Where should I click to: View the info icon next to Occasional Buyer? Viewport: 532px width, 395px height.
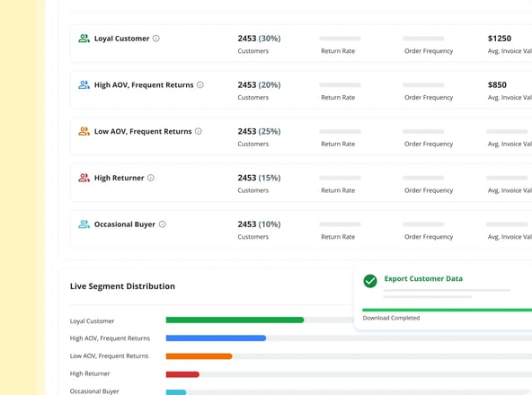tap(163, 224)
